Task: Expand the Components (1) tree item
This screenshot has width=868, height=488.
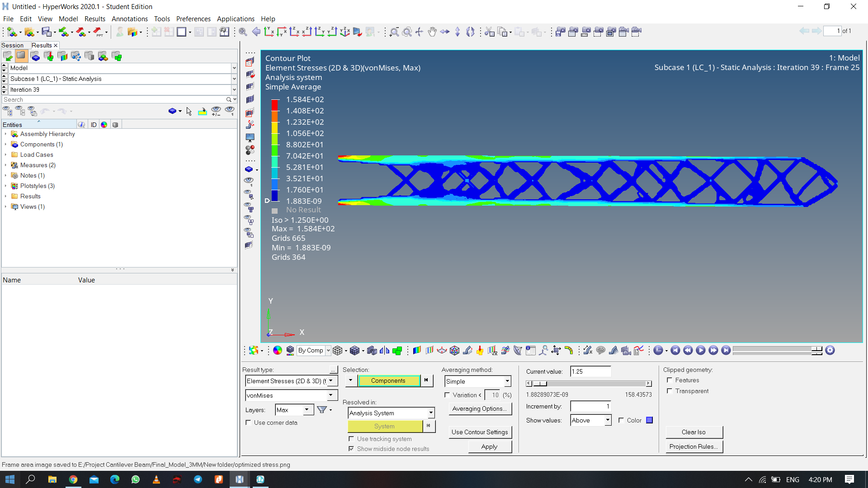Action: pos(6,144)
